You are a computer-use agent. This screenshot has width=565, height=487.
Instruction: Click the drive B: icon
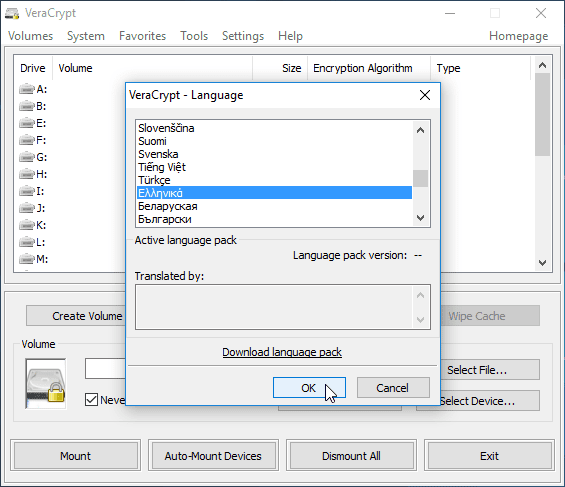tap(27, 106)
